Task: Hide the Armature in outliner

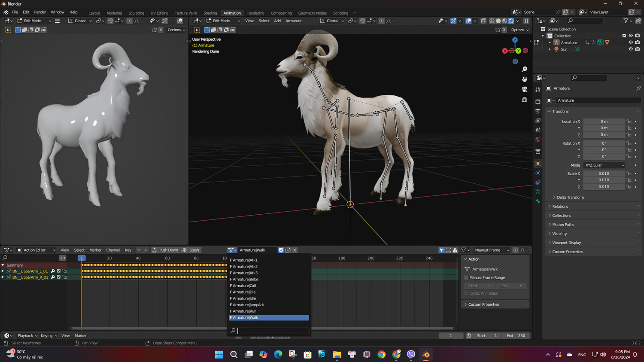Action: 630,43
